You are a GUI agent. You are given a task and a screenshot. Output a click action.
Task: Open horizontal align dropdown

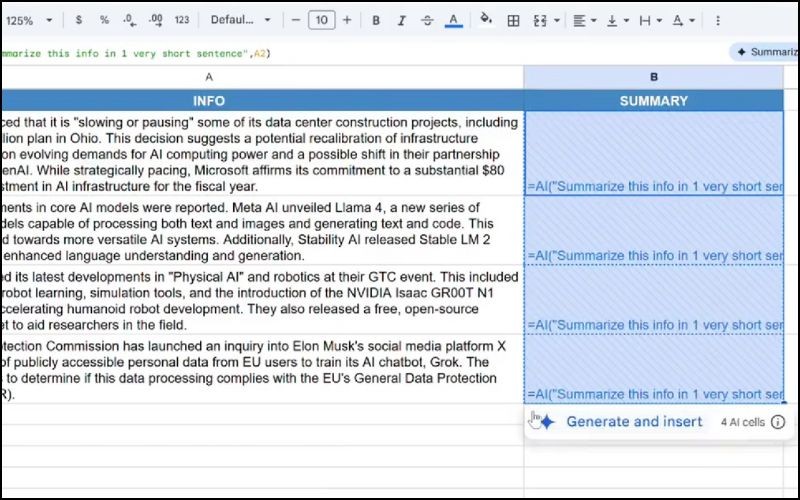tap(584, 20)
